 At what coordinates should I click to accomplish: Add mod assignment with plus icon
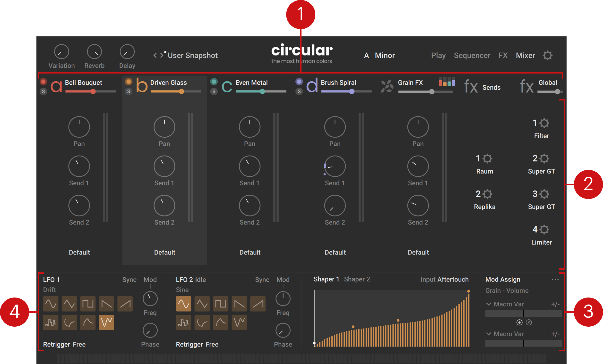[519, 323]
